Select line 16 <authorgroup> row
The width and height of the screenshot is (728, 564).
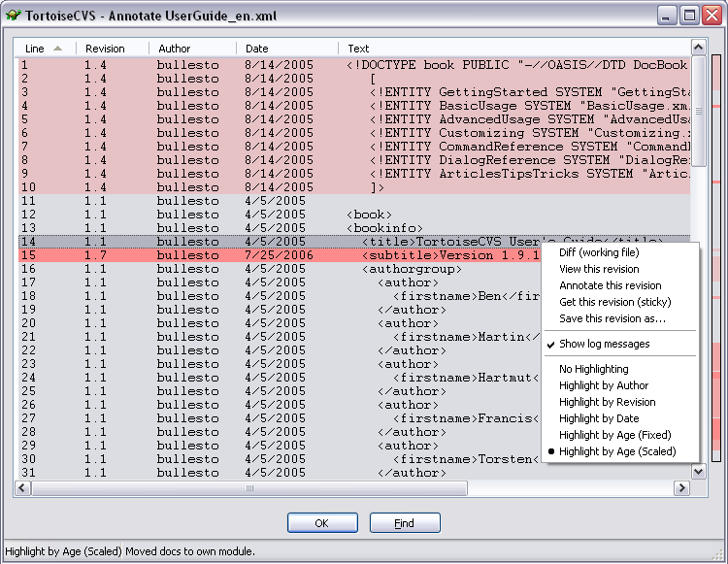pyautogui.click(x=280, y=268)
